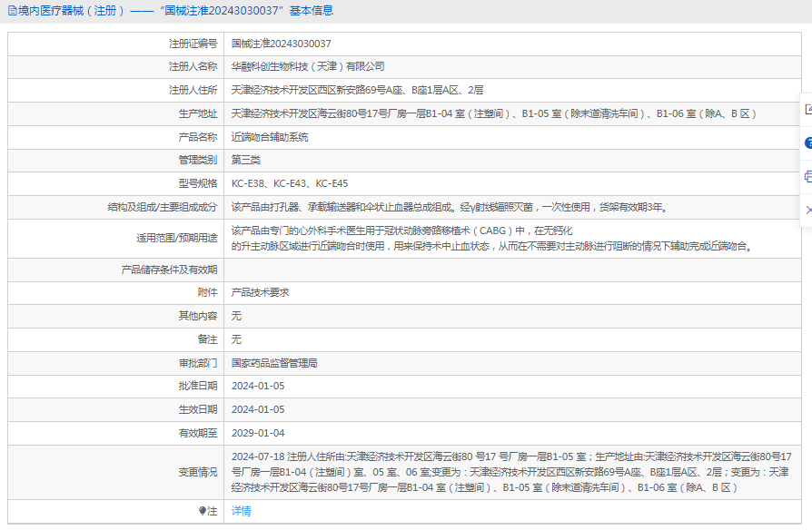Click the 有效期至 label

pos(198,433)
